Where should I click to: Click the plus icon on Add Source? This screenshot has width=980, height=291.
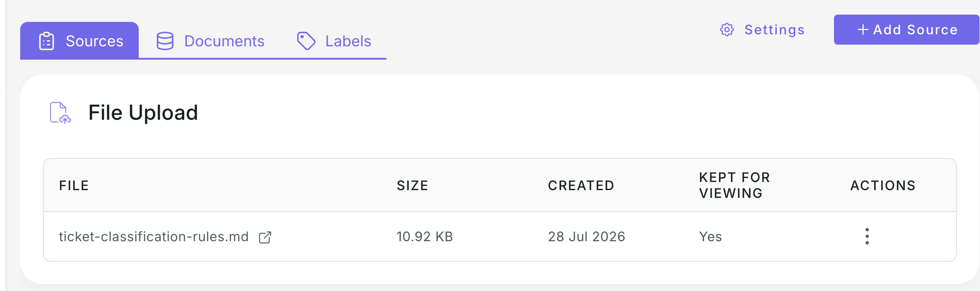click(x=863, y=30)
